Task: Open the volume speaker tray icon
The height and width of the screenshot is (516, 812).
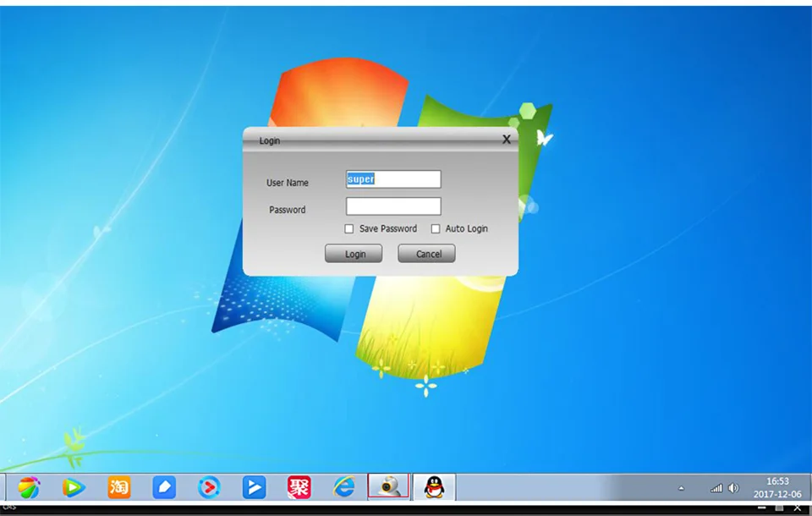Action: [x=733, y=488]
